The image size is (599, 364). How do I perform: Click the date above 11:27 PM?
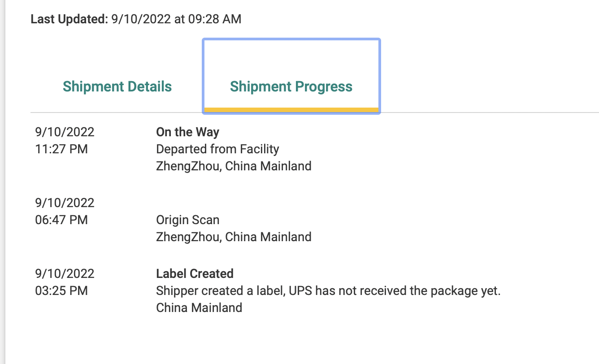coord(65,132)
